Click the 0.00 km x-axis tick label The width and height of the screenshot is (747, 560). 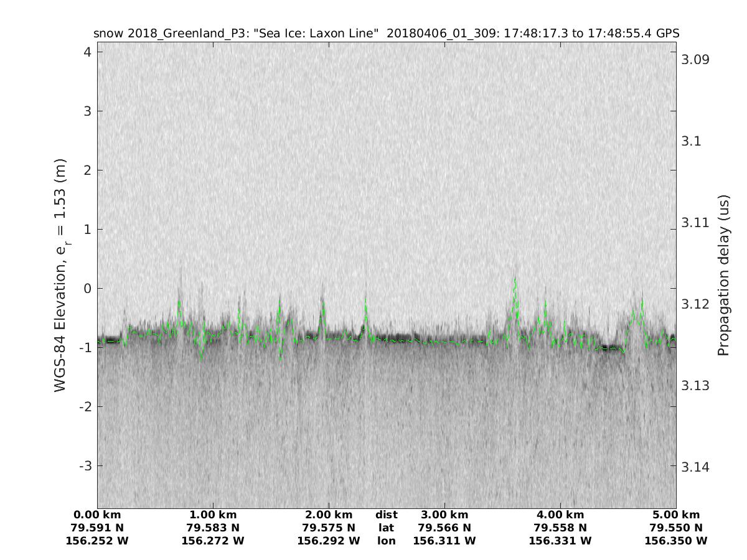97,515
